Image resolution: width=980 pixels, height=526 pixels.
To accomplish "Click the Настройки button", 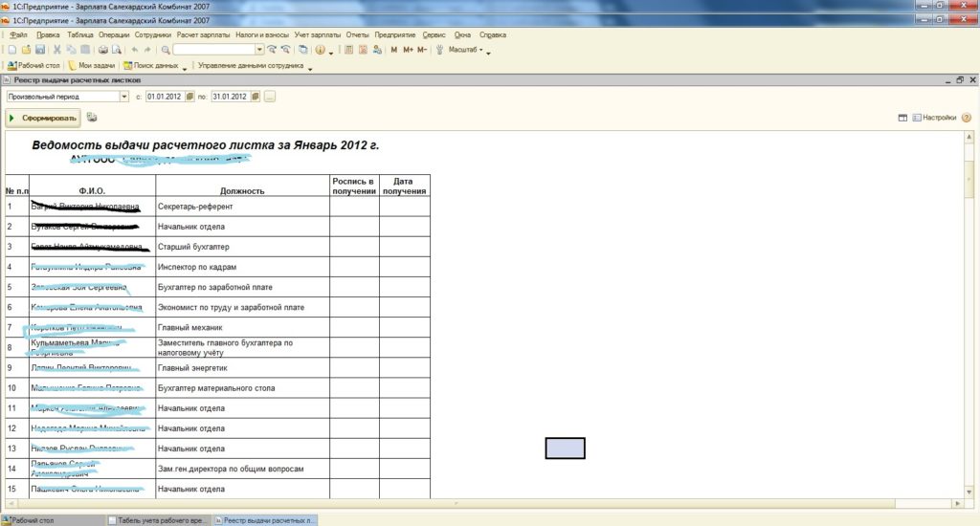I will 933,118.
